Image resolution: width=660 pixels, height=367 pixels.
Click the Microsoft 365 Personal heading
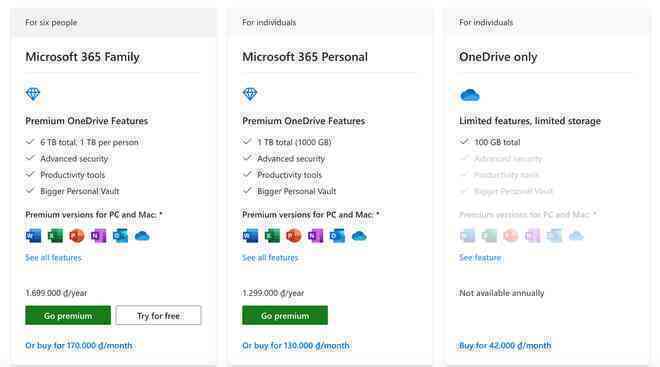tap(305, 57)
